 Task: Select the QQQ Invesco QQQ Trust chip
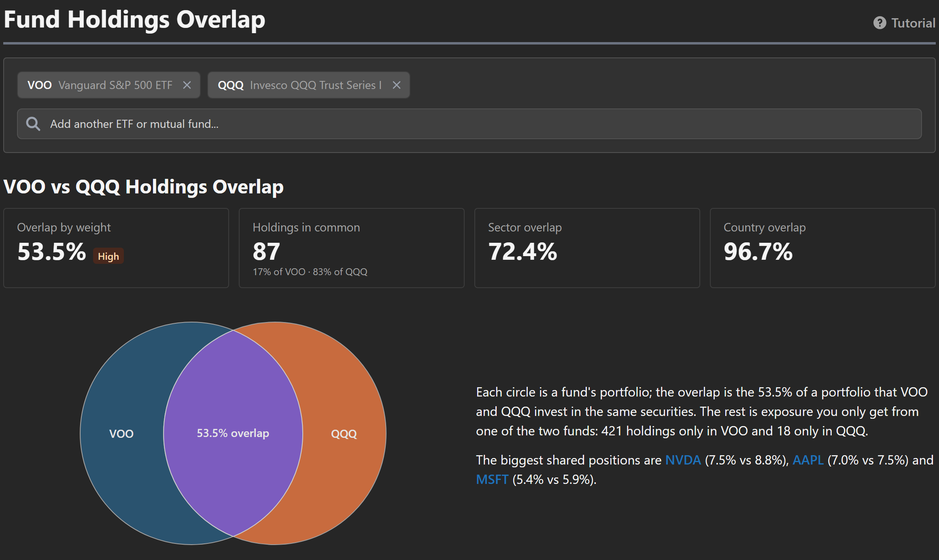pos(308,85)
